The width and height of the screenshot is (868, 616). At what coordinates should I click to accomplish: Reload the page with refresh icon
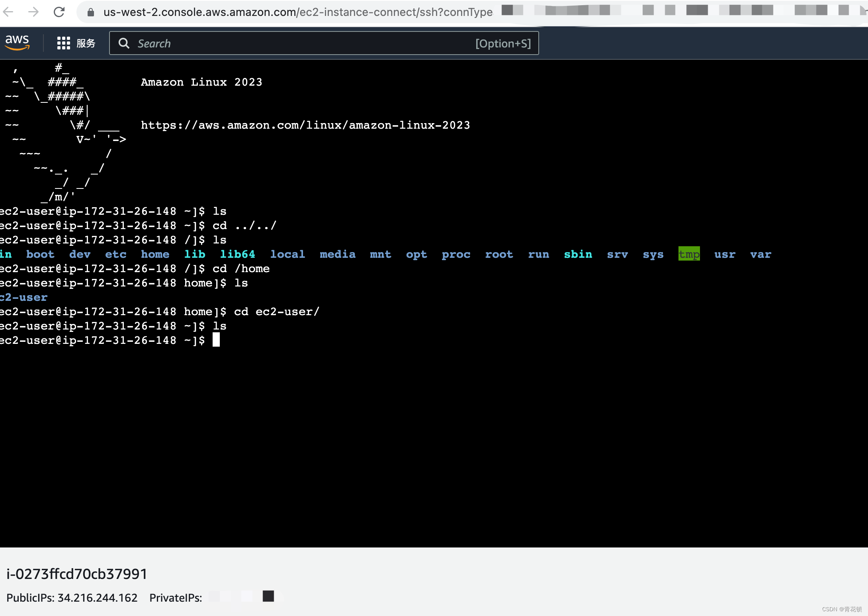[59, 12]
